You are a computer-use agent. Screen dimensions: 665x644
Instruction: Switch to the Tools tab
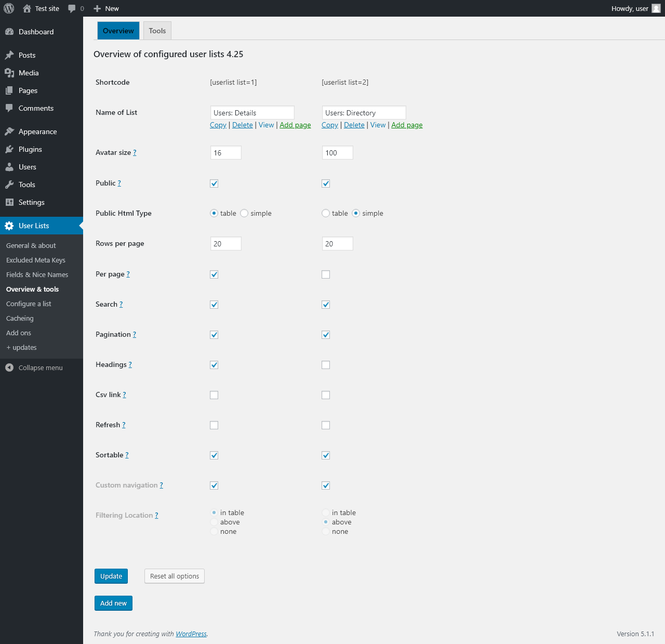click(157, 31)
